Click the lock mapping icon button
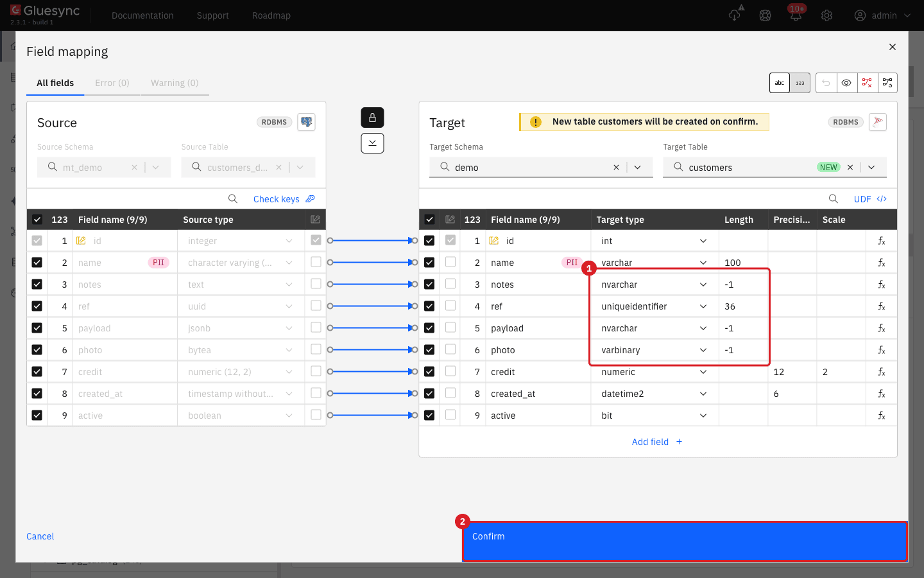The width and height of the screenshot is (924, 578). 372,118
